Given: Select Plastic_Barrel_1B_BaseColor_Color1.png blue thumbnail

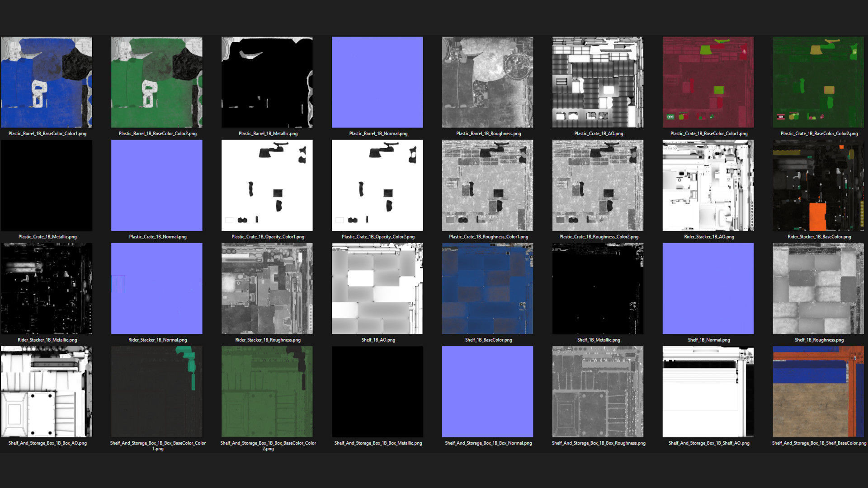Looking at the screenshot, I should click(47, 82).
